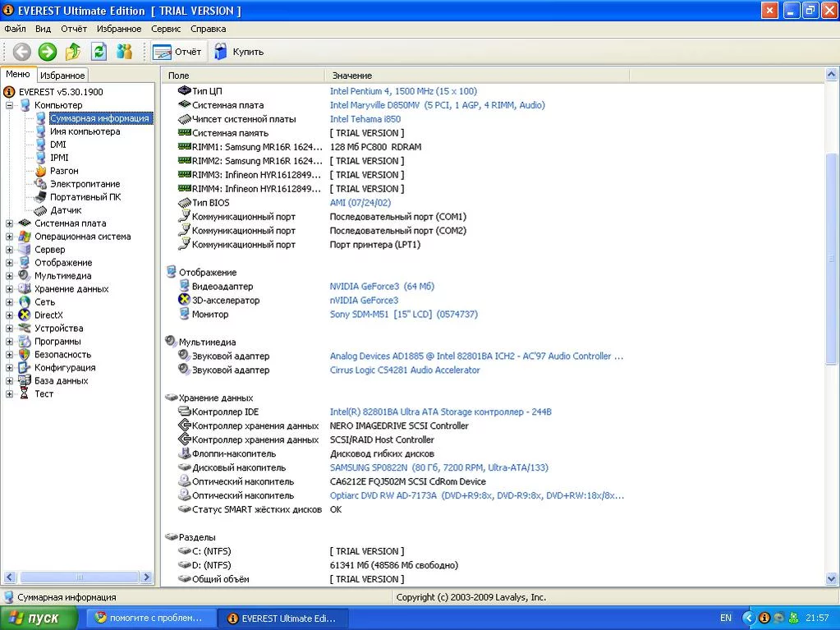Select Имя компьютера in the tree

point(85,131)
